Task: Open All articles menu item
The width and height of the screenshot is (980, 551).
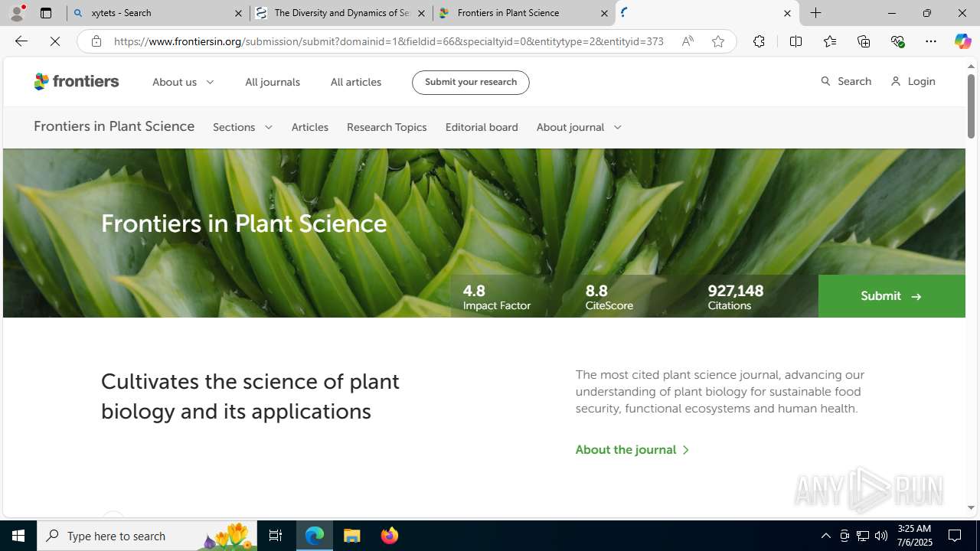Action: coord(356,82)
